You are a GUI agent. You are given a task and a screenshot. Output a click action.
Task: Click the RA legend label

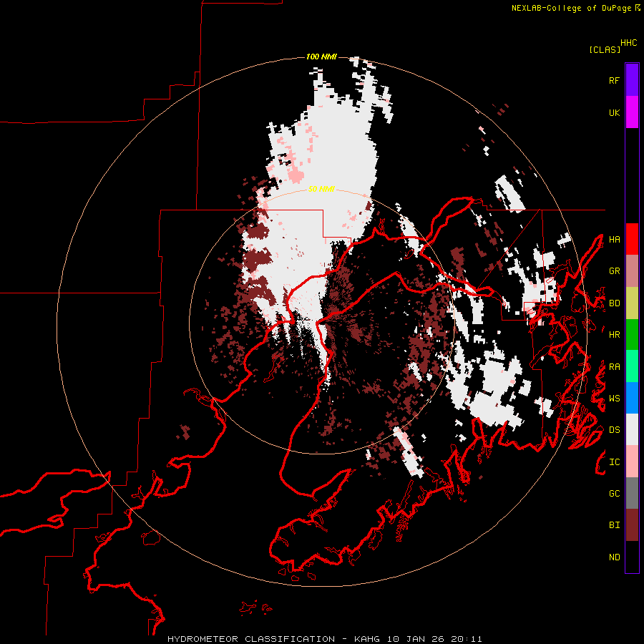click(614, 367)
